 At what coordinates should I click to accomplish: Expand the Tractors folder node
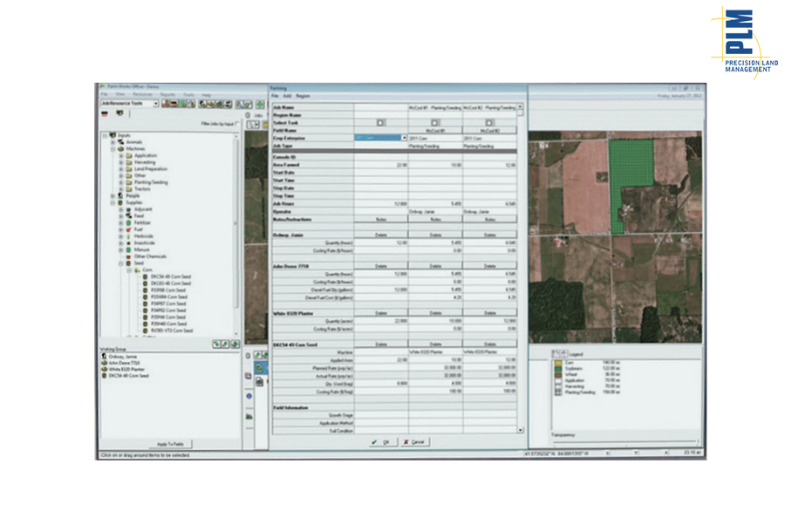(120, 189)
